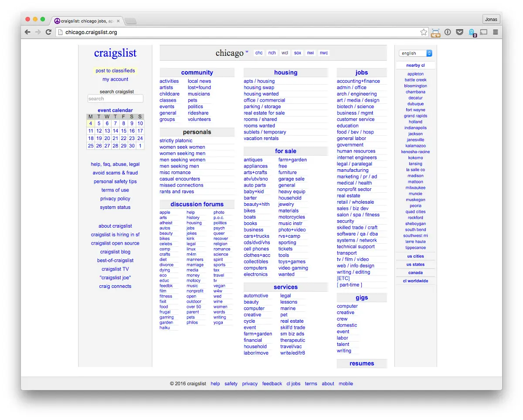The width and height of the screenshot is (523, 420).
Task: Open the haiku discussion forum
Action: [x=165, y=328]
